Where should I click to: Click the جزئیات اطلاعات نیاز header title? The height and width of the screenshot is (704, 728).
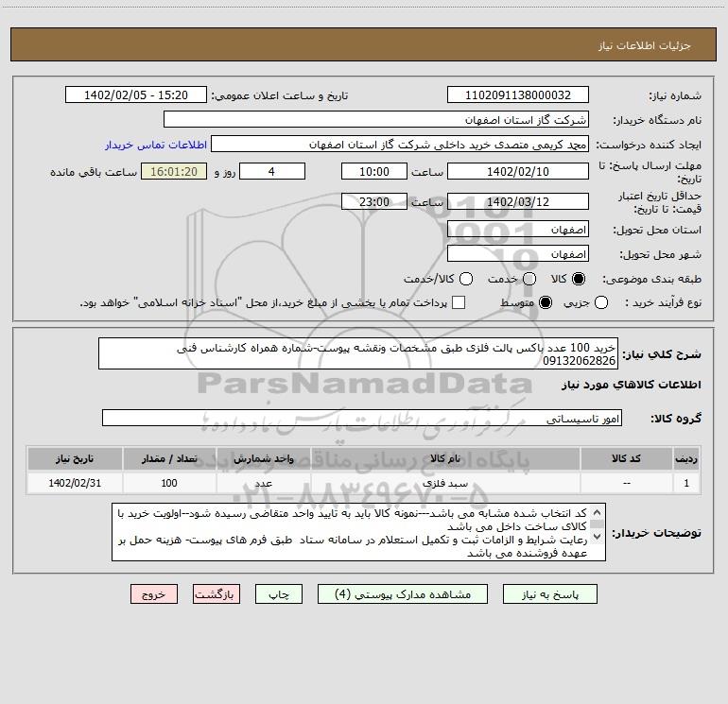[x=644, y=45]
